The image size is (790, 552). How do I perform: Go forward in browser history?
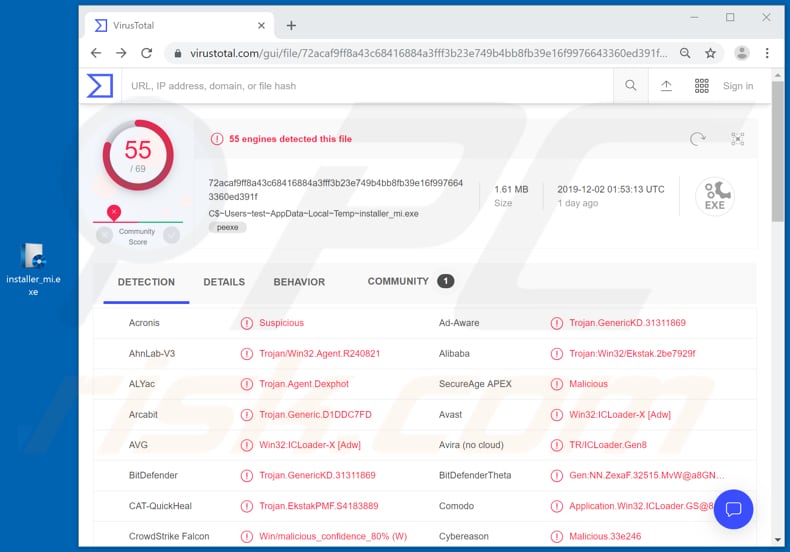[121, 53]
